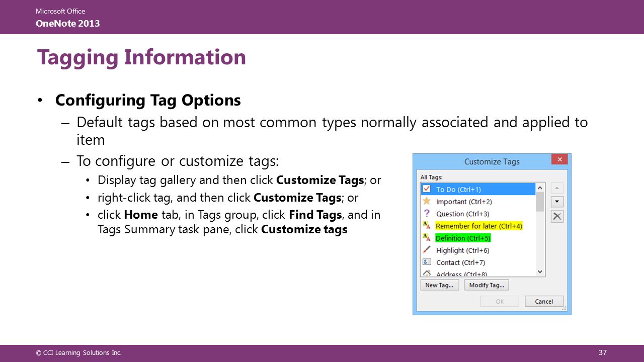Select "Question (Ctrl+3)" tag row
The height and width of the screenshot is (362, 644).
pyautogui.click(x=478, y=214)
